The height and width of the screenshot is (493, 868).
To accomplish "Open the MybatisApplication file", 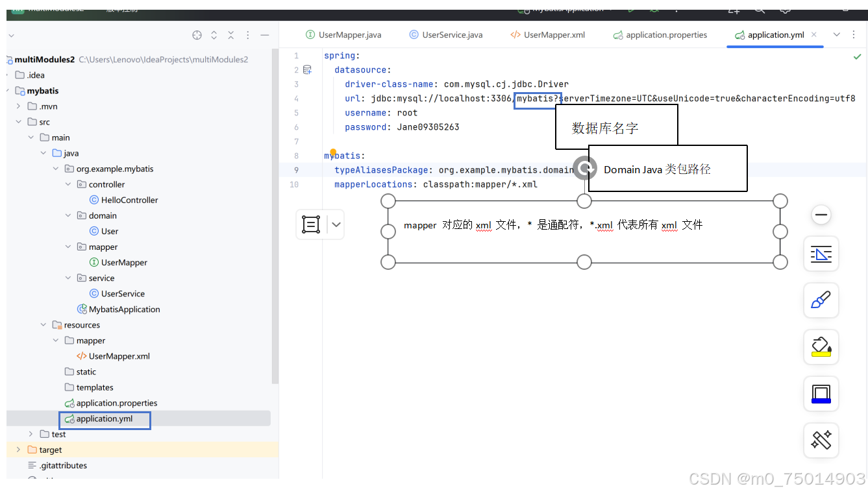I will click(x=124, y=309).
